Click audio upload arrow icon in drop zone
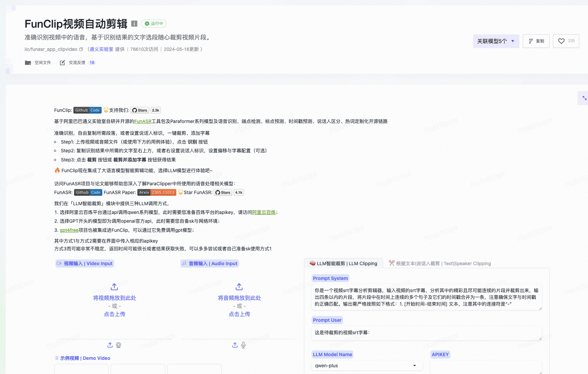588x374 pixels. click(x=239, y=287)
